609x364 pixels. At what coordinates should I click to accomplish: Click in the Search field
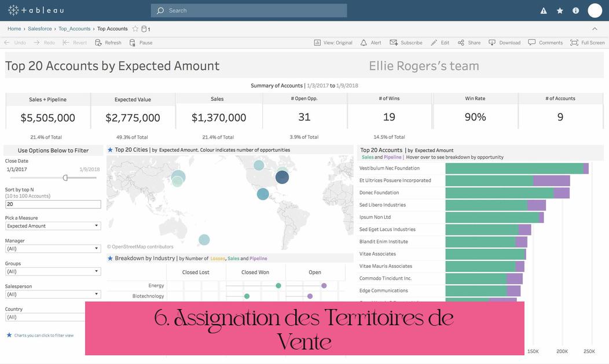point(249,10)
